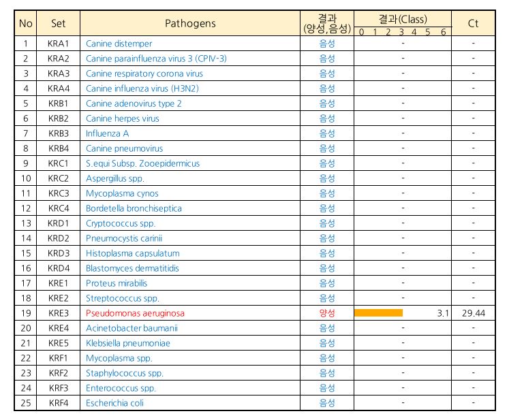Click the red 양성 result in row 19

coord(327,313)
